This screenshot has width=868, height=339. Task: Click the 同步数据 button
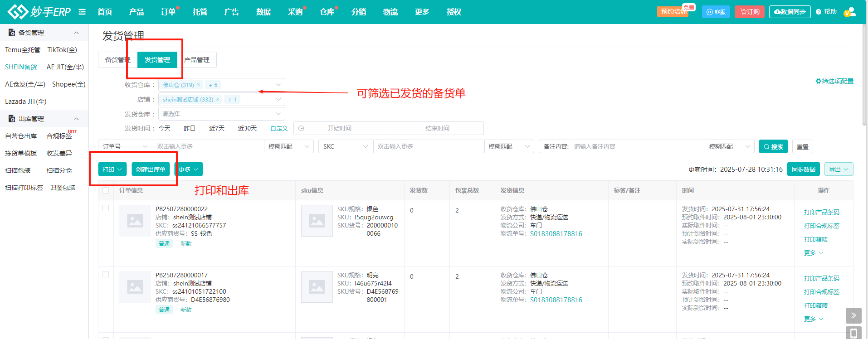[x=804, y=169]
